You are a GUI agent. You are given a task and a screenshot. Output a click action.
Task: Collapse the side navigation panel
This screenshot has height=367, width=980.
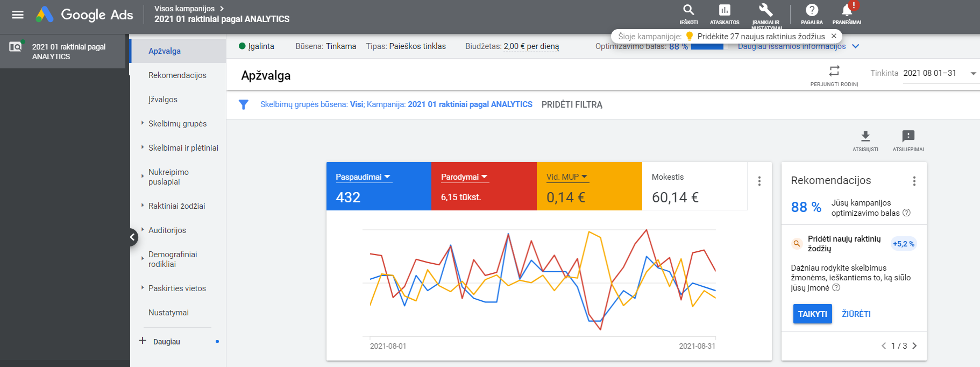[132, 237]
